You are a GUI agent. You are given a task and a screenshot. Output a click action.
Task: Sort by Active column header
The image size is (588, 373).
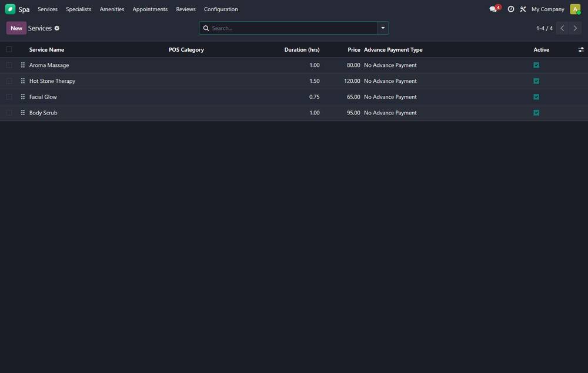(541, 49)
